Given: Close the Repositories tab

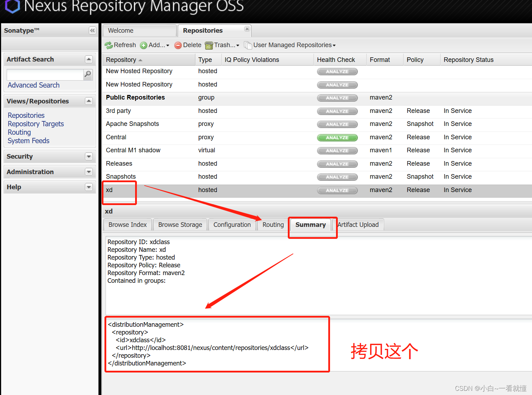Looking at the screenshot, I should [x=247, y=29].
